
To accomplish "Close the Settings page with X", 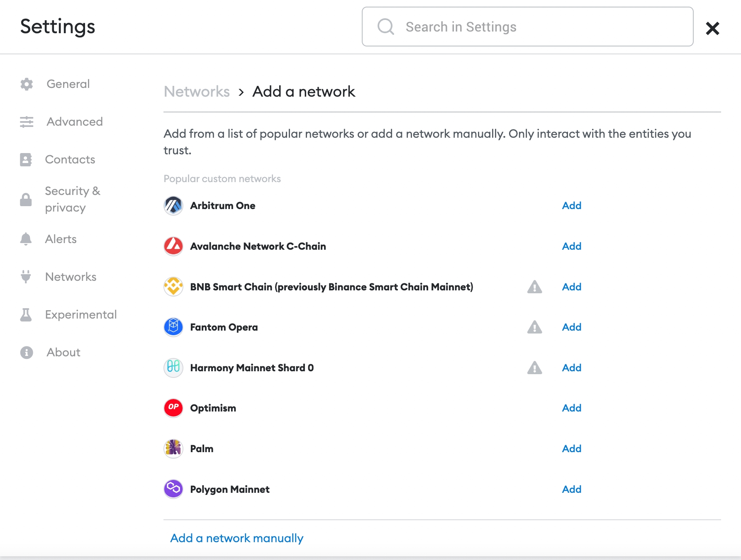I will pos(712,28).
